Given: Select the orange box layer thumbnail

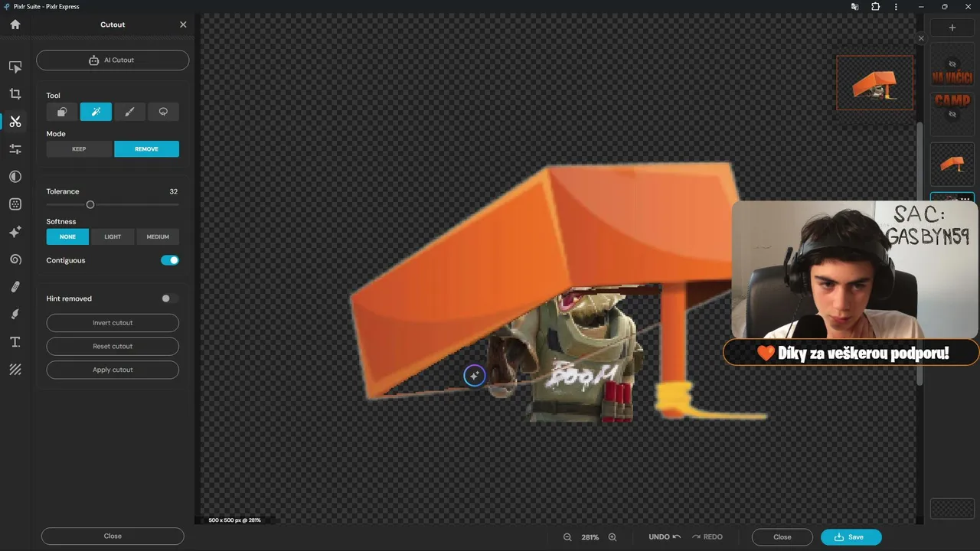Looking at the screenshot, I should (952, 164).
